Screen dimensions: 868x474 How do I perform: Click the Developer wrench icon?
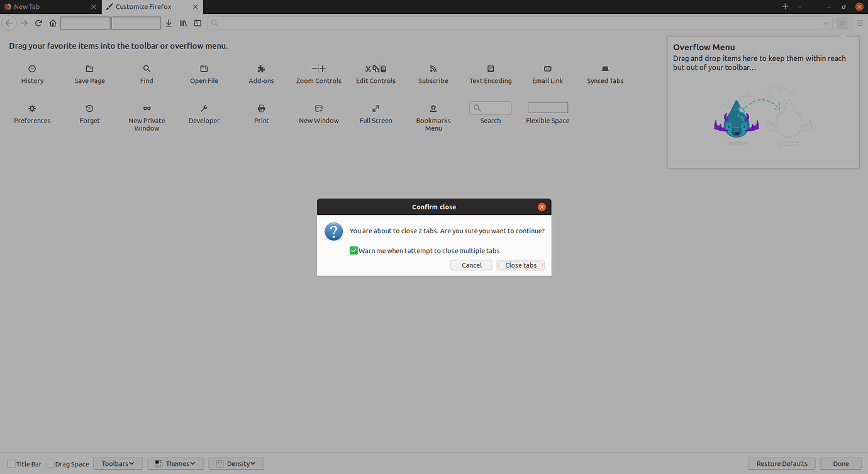point(204,109)
